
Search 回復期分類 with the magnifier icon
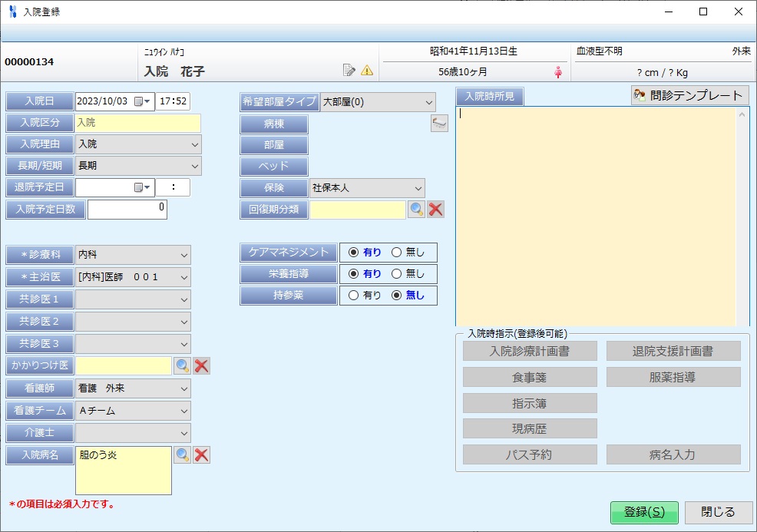pos(416,210)
